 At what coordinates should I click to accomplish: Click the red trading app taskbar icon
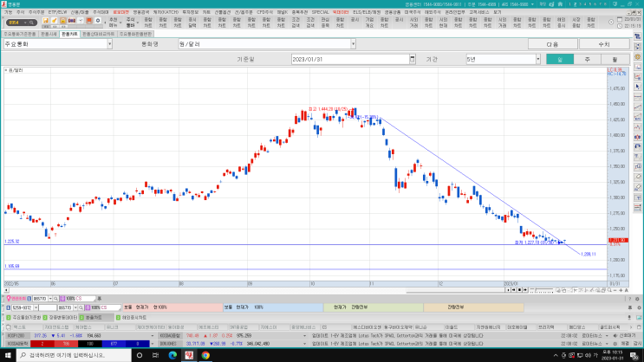189,355
